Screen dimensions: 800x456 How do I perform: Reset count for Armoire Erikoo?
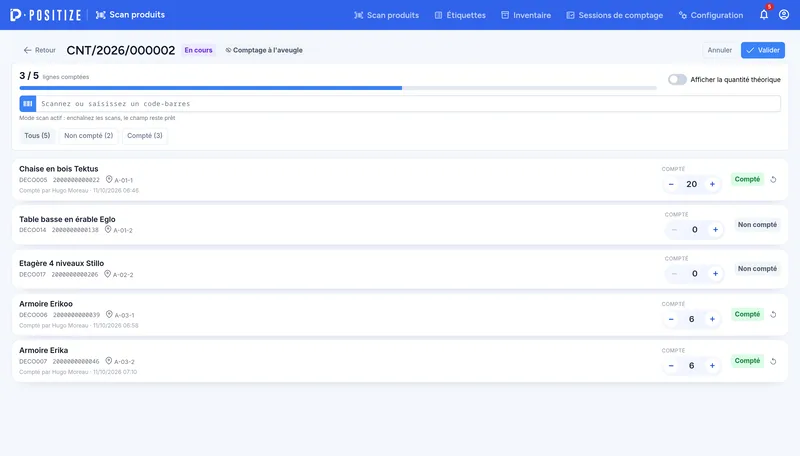pos(773,315)
